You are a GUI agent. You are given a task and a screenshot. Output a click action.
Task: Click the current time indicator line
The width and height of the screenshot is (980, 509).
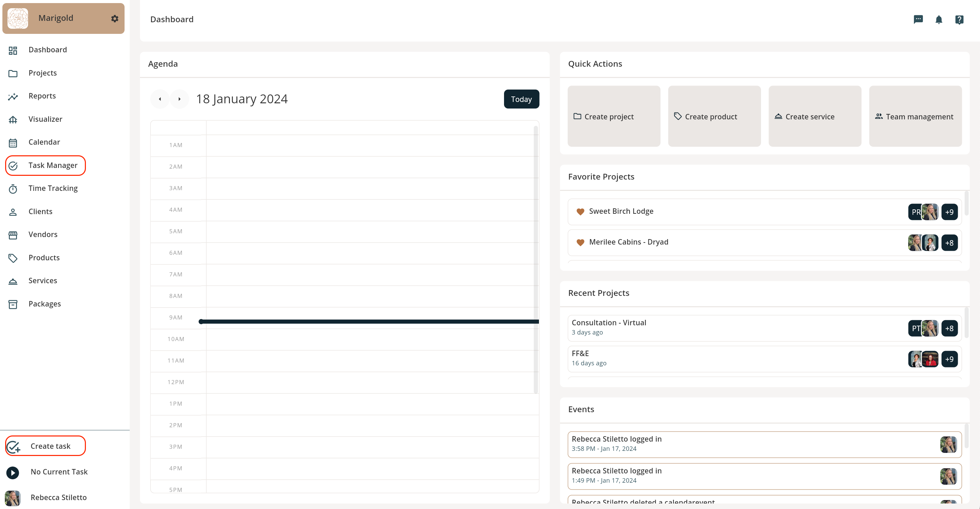369,322
